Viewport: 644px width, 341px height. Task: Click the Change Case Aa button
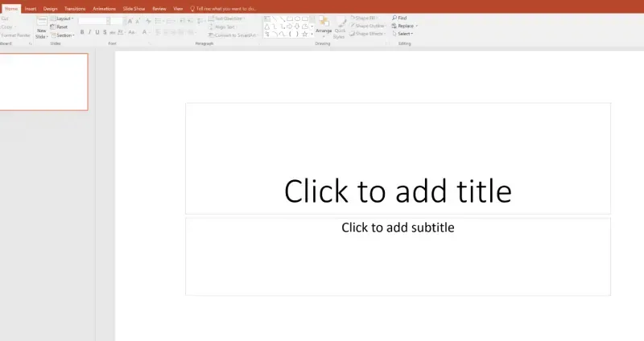[x=132, y=32]
